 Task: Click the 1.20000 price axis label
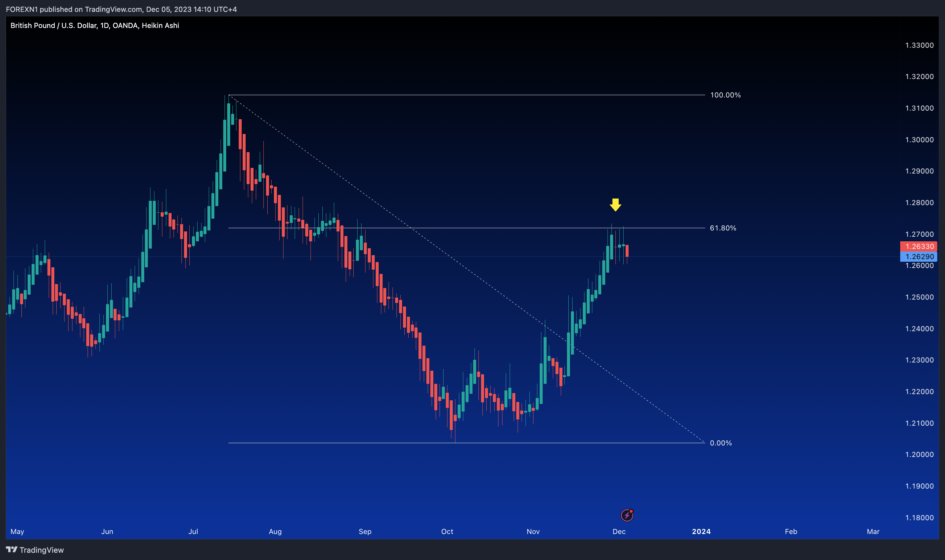point(919,455)
